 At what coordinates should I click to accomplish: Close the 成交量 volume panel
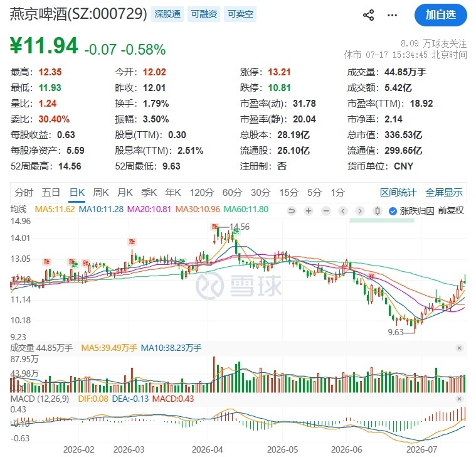coord(459,348)
